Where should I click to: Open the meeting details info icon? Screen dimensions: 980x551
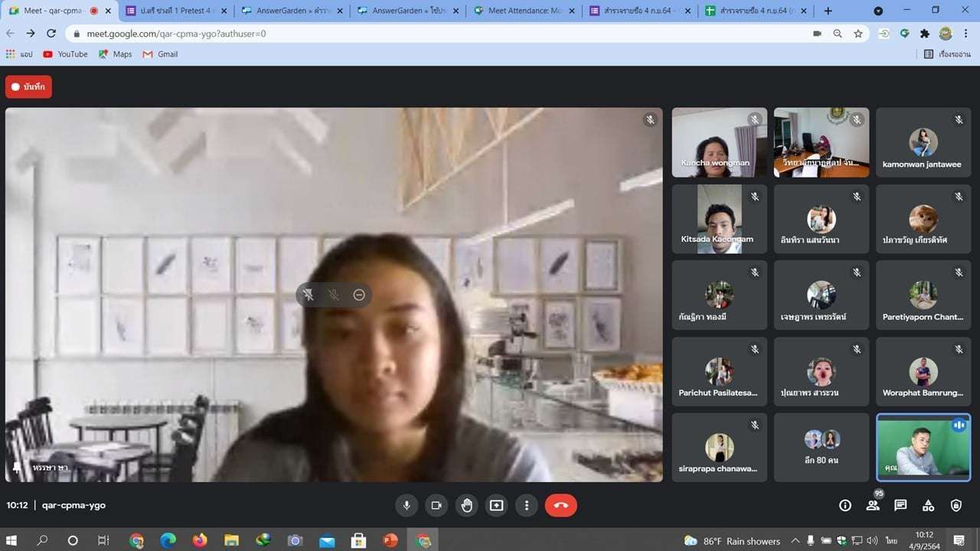[845, 505]
